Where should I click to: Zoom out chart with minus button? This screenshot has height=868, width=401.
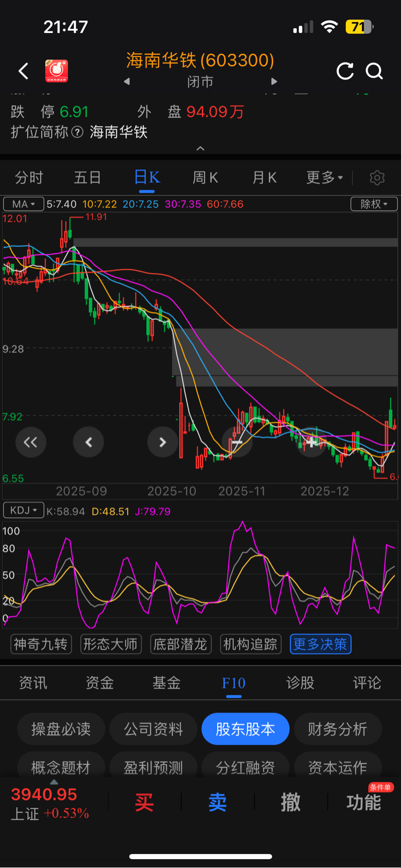(x=237, y=443)
